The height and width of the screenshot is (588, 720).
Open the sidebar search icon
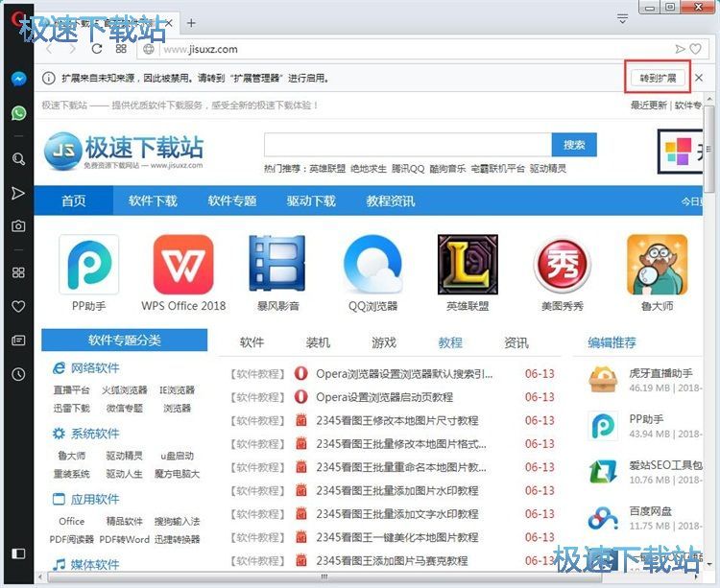18,158
